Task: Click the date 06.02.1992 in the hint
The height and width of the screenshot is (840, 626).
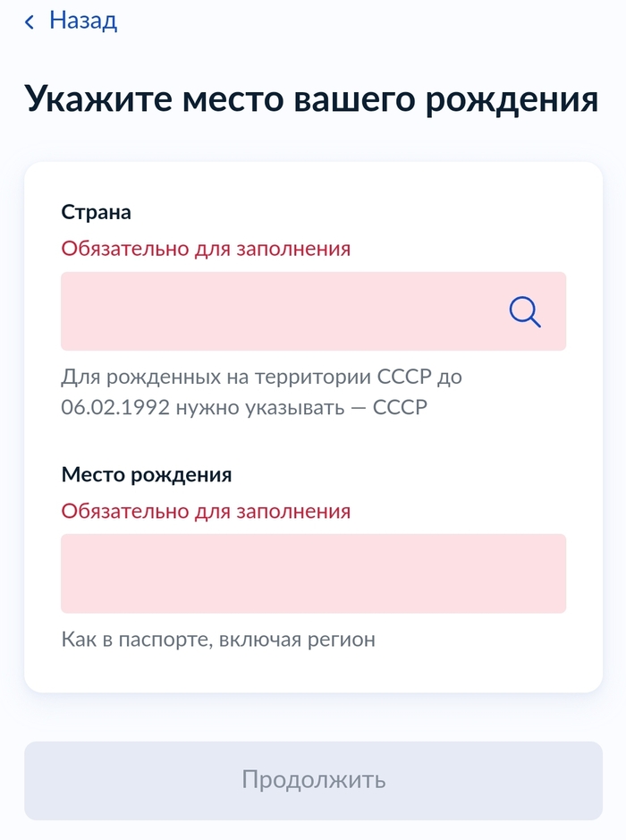Action: (114, 407)
